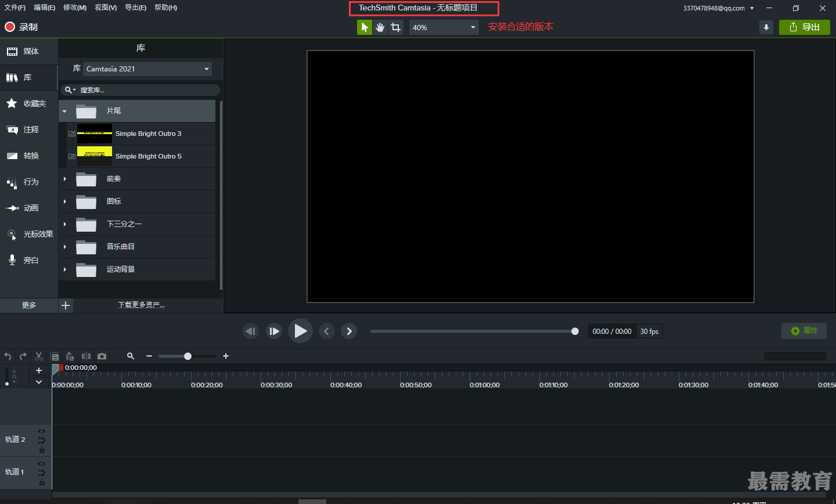The width and height of the screenshot is (836, 504).
Task: Open the 注释 annotations tab
Action: (29, 129)
